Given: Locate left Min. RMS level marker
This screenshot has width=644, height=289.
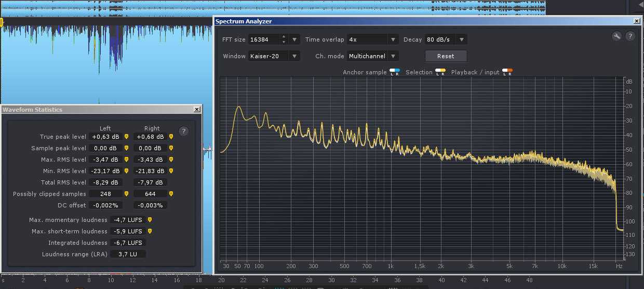Looking at the screenshot, I should point(126,172).
